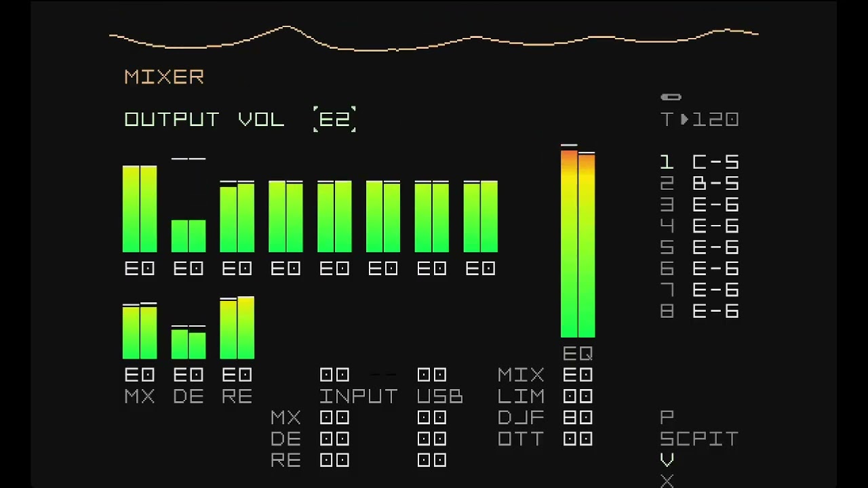Image resolution: width=868 pixels, height=488 pixels.
Task: Select track 7 note E-6
Action: click(x=715, y=289)
